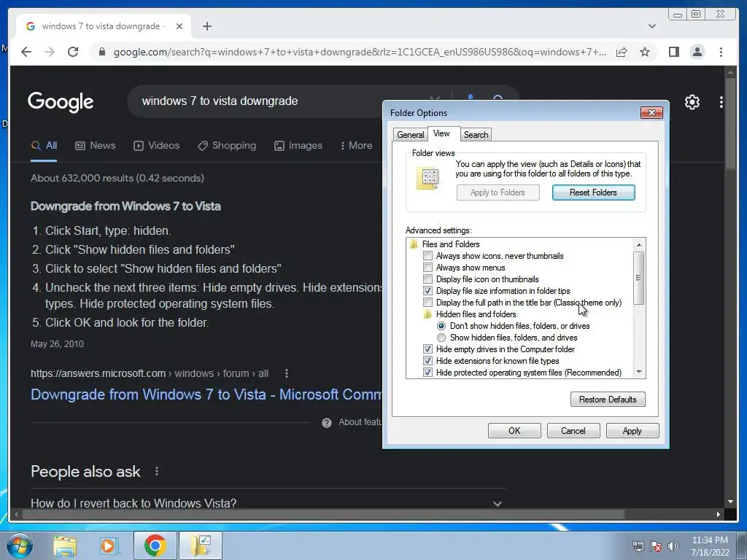Image resolution: width=747 pixels, height=560 pixels.
Task: Check Display the full path in title bar
Action: point(427,303)
